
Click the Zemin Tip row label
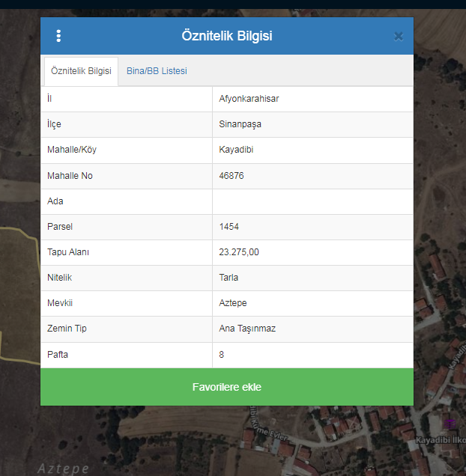coord(67,329)
